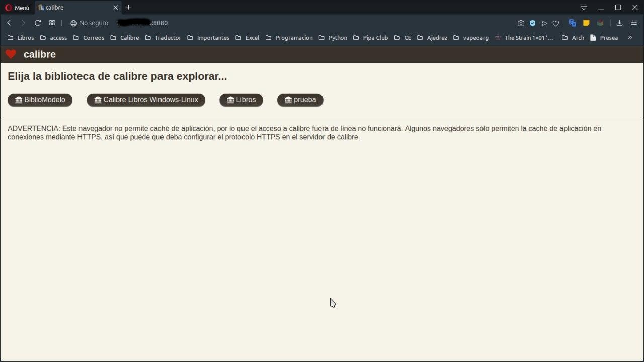The image size is (644, 362).
Task: Open the Pipa Club bookmarks folder
Action: click(370, 38)
